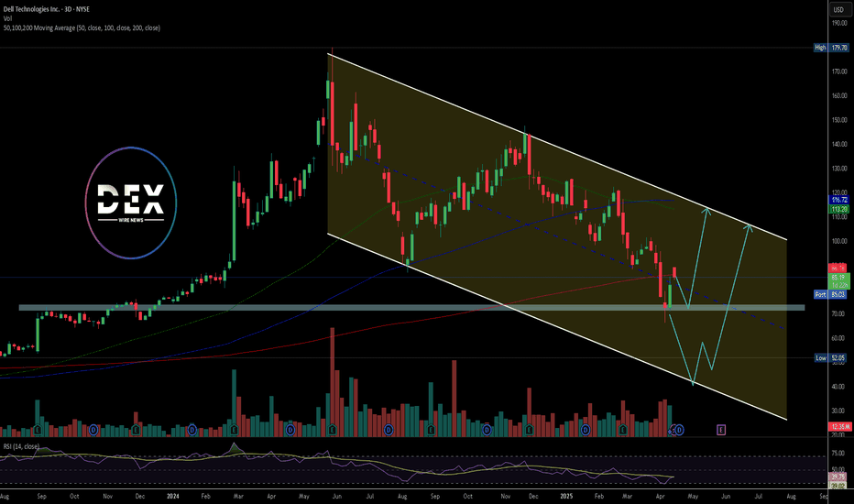854x504 pixels.
Task: Click the dividend marker in April 2025
Action: (679, 431)
